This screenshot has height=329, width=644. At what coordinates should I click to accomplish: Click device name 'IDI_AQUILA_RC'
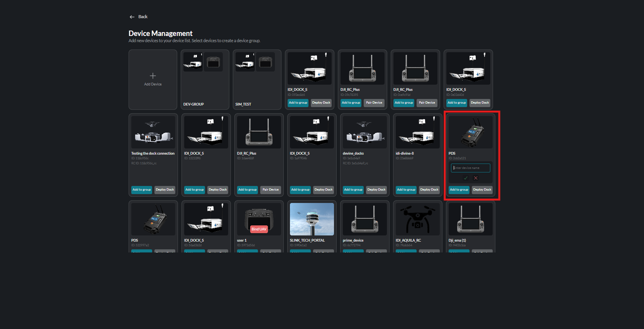[408, 240]
